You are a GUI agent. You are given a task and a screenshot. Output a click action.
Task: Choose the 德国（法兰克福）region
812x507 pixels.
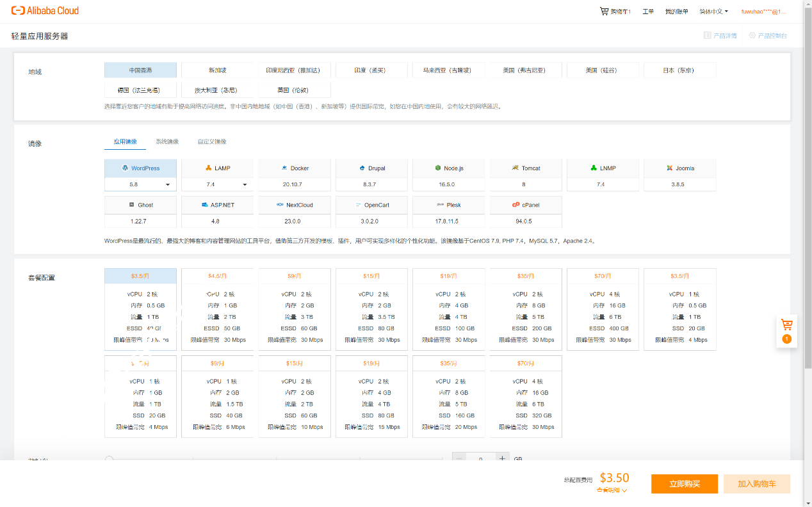(140, 90)
